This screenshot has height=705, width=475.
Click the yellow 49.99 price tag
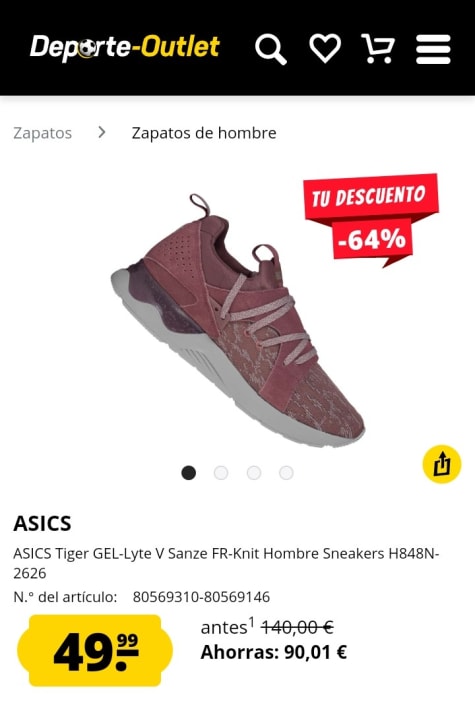coord(95,651)
